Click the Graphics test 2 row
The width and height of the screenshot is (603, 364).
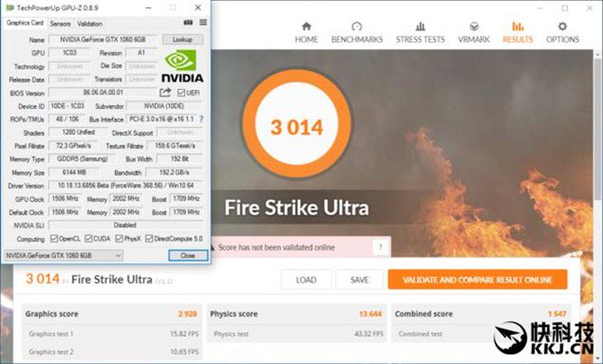coord(113,352)
